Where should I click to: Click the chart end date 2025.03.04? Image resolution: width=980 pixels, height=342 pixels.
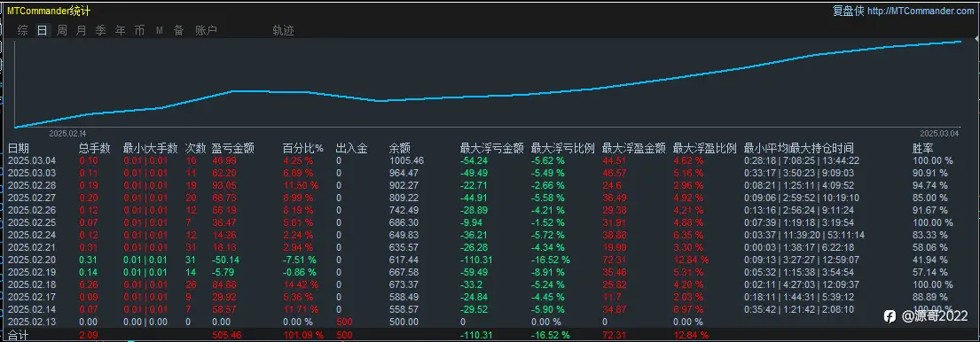point(938,134)
